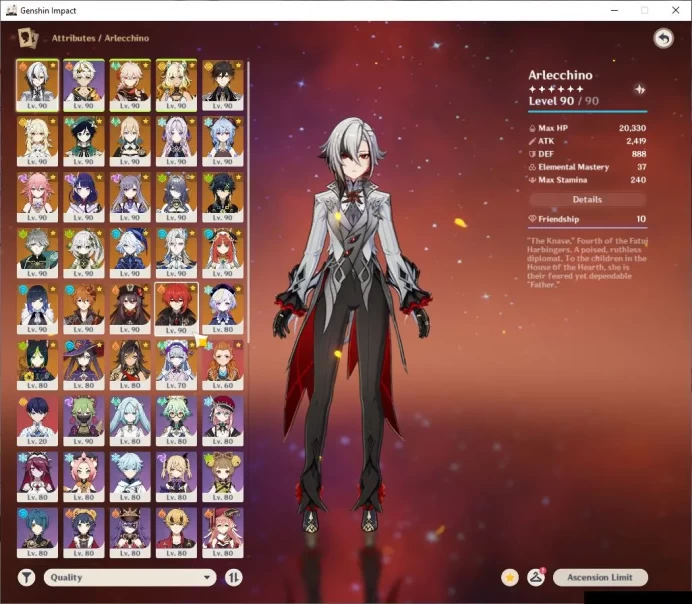Viewport: 692px width, 604px height.
Task: Select the Alhaitham character portrait
Action: coord(38,253)
